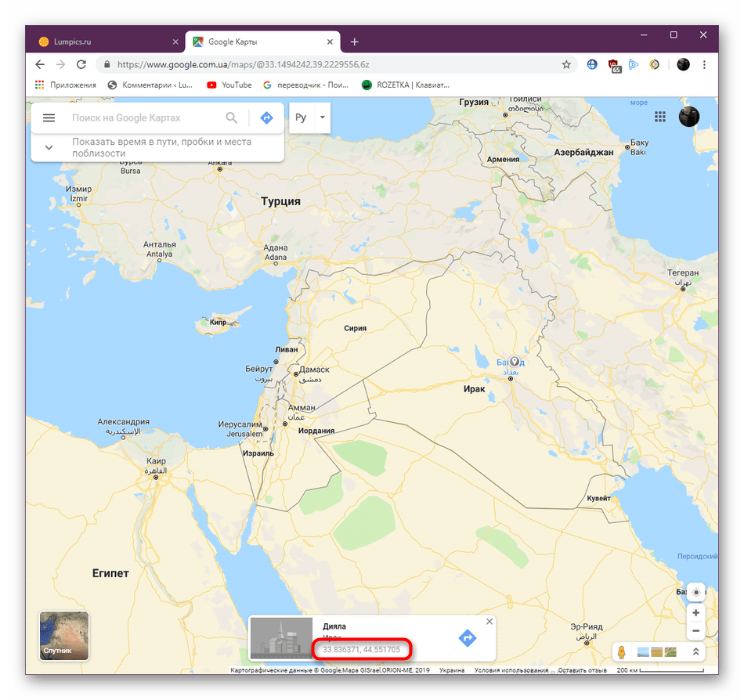Switch to the Спутник satellite view

click(x=63, y=636)
